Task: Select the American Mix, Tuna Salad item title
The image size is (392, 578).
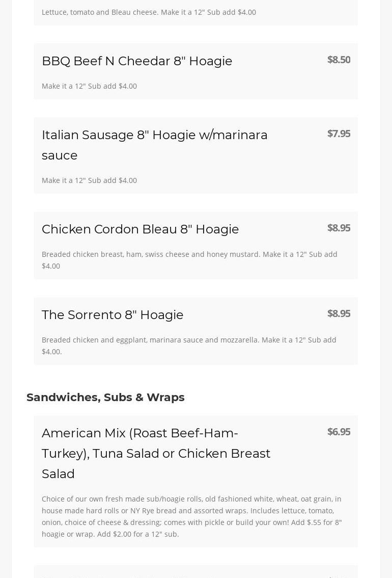Action: point(156,453)
